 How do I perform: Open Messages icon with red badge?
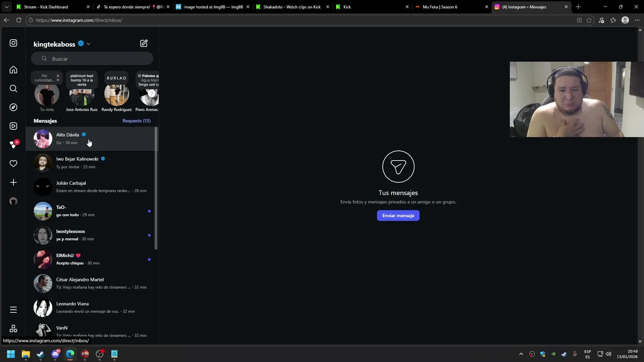pyautogui.click(x=14, y=145)
